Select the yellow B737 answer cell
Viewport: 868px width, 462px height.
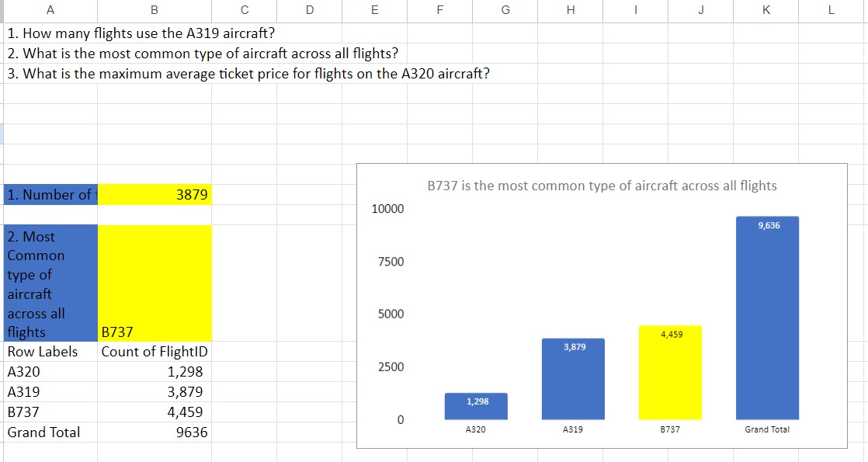coord(155,283)
